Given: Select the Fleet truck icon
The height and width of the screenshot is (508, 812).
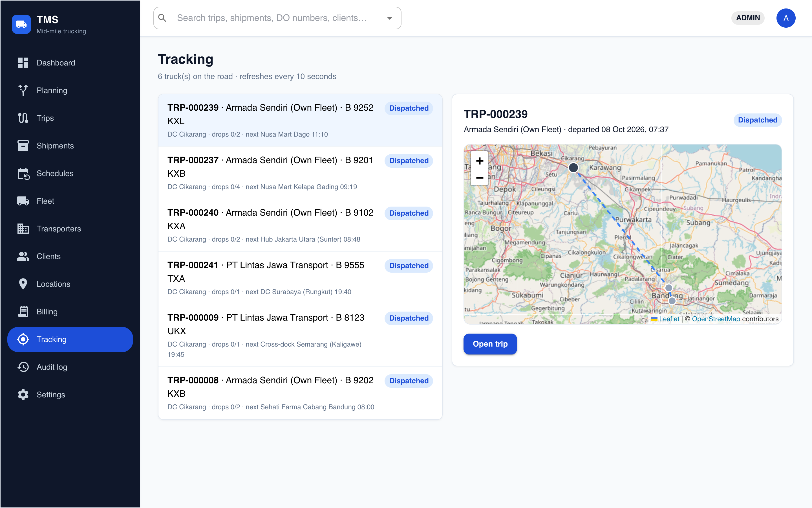Looking at the screenshot, I should pyautogui.click(x=23, y=201).
